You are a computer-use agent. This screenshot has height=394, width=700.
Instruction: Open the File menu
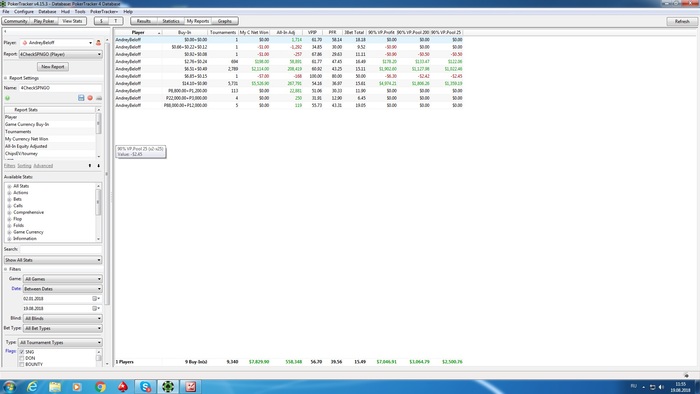coord(6,12)
